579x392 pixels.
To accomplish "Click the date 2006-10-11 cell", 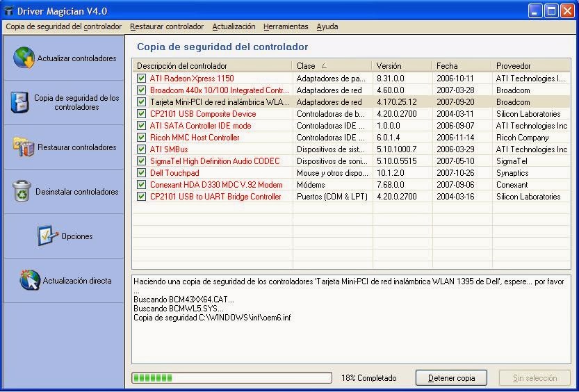I will [x=455, y=79].
